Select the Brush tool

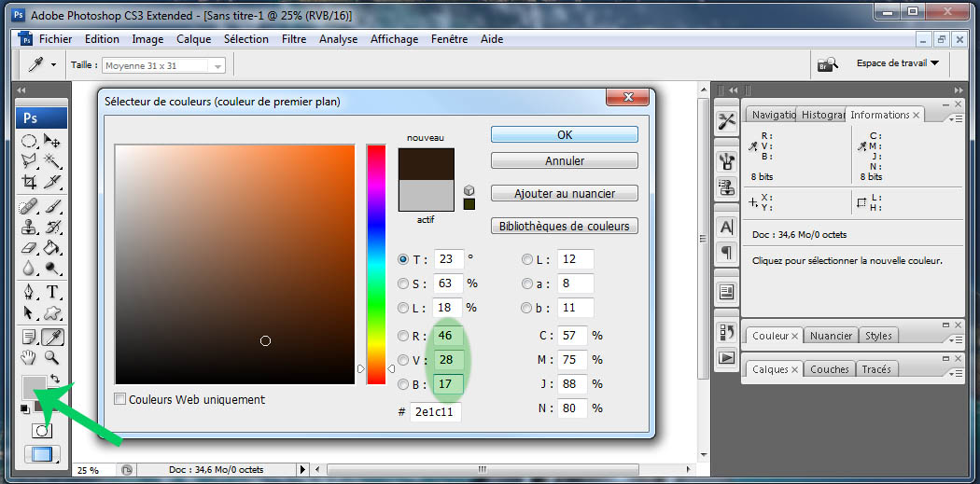coord(52,205)
